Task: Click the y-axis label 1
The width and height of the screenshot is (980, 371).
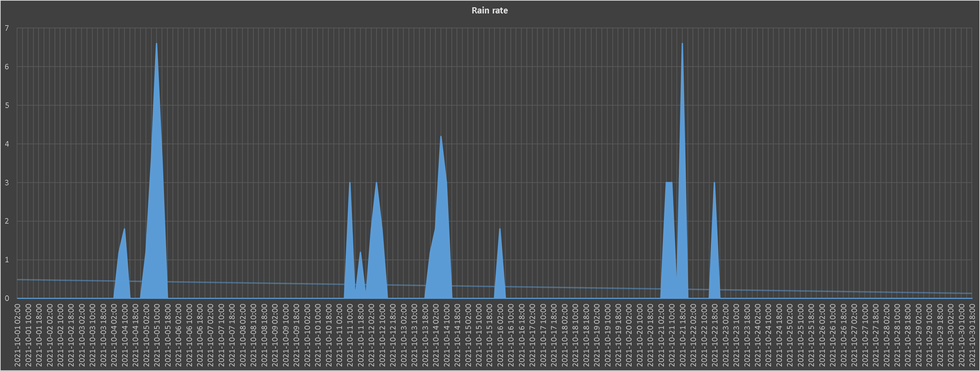Action: [6, 260]
